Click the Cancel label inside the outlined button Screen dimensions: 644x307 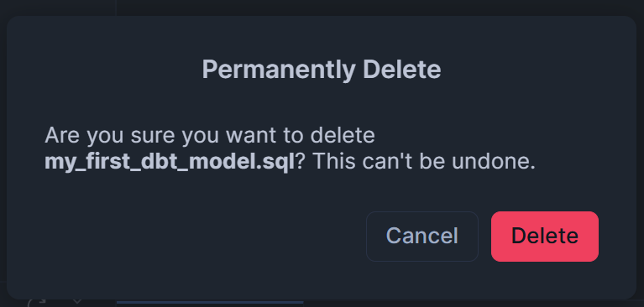pyautogui.click(x=422, y=236)
